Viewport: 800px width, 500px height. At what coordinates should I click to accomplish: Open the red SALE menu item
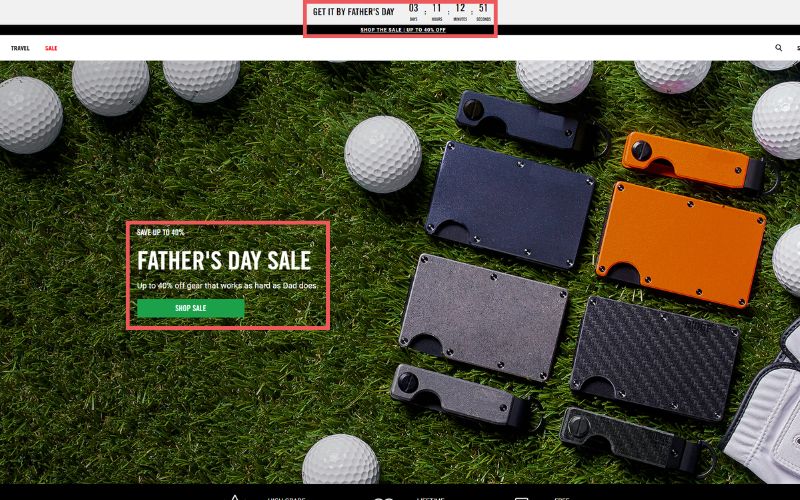[x=51, y=48]
